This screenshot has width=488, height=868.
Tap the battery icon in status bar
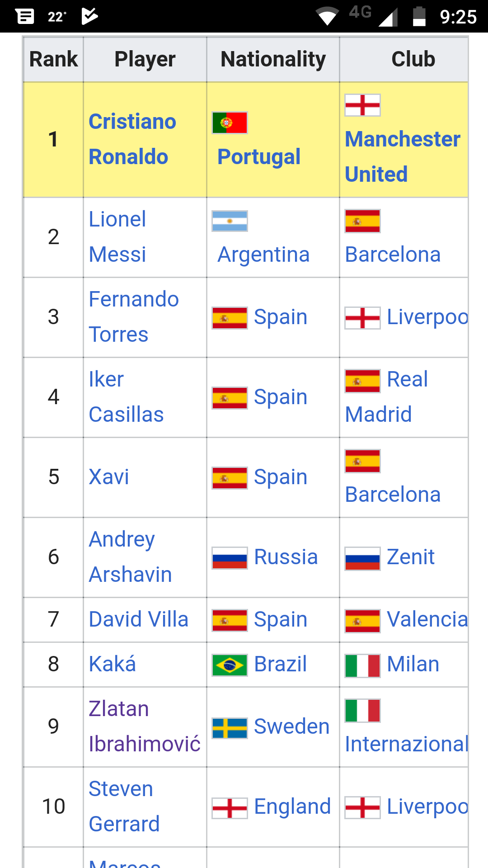[419, 17]
